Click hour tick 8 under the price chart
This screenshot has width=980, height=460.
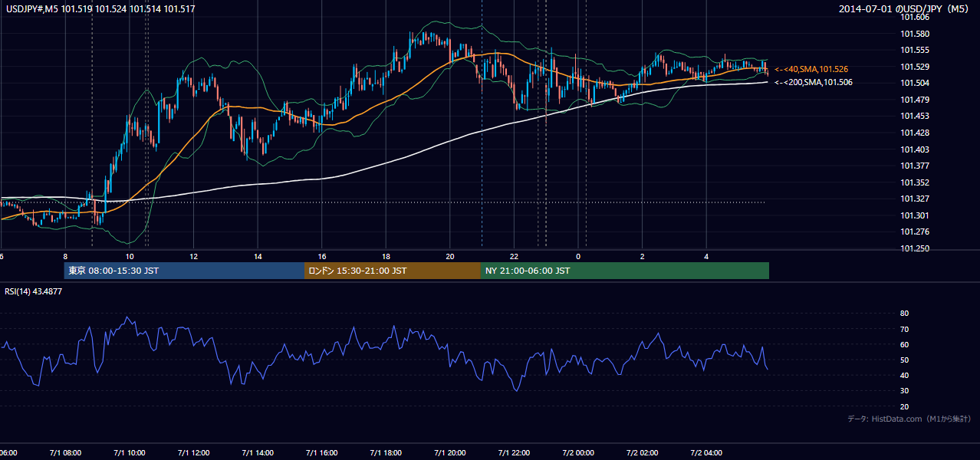coord(65,256)
